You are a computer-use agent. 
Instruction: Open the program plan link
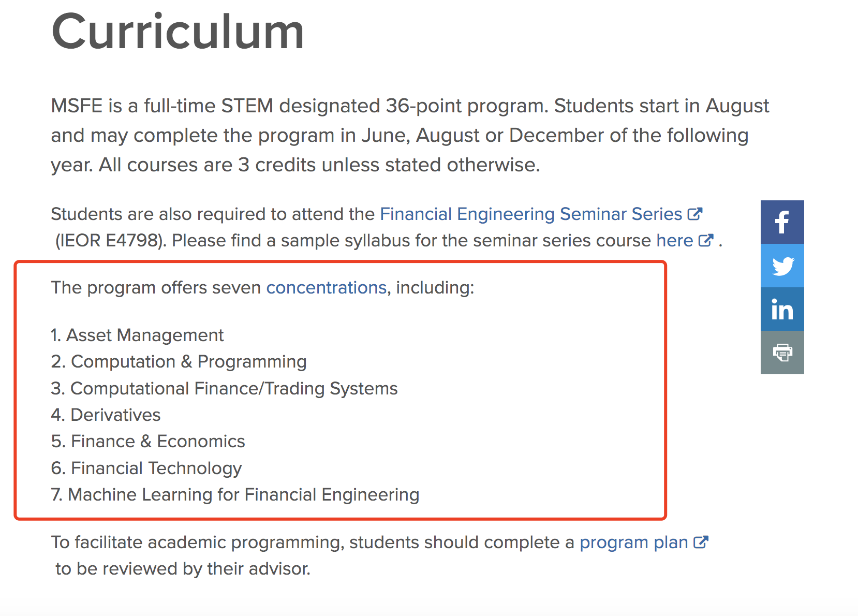[x=634, y=542]
